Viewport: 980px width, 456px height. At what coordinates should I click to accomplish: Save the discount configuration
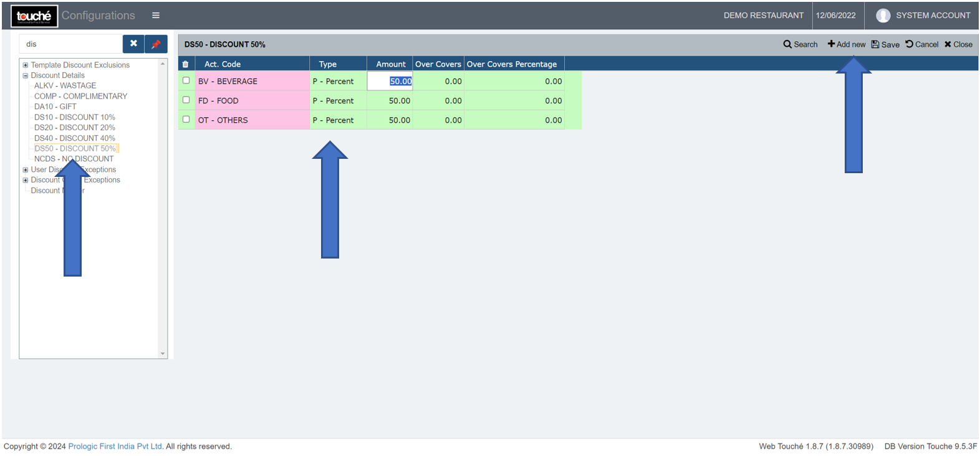click(x=885, y=44)
